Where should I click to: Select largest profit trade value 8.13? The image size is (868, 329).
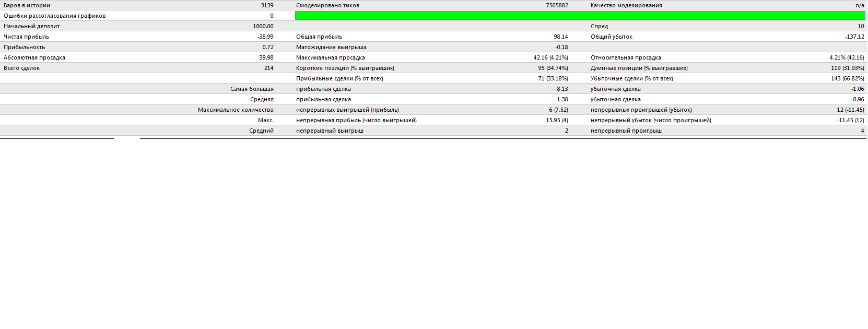click(x=562, y=89)
